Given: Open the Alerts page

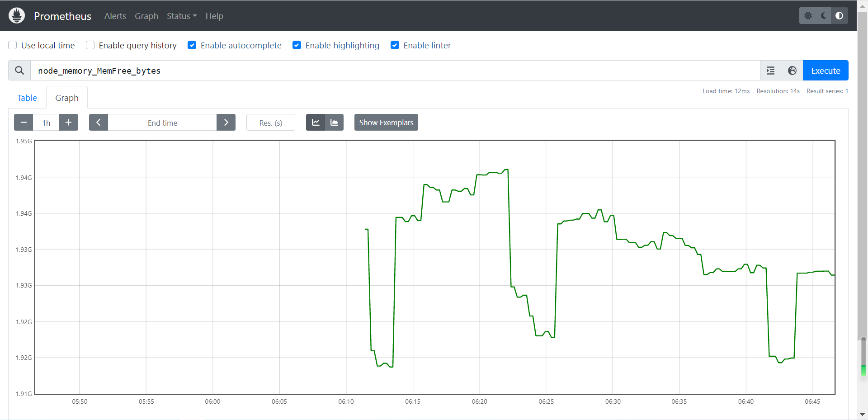Looking at the screenshot, I should [x=115, y=16].
